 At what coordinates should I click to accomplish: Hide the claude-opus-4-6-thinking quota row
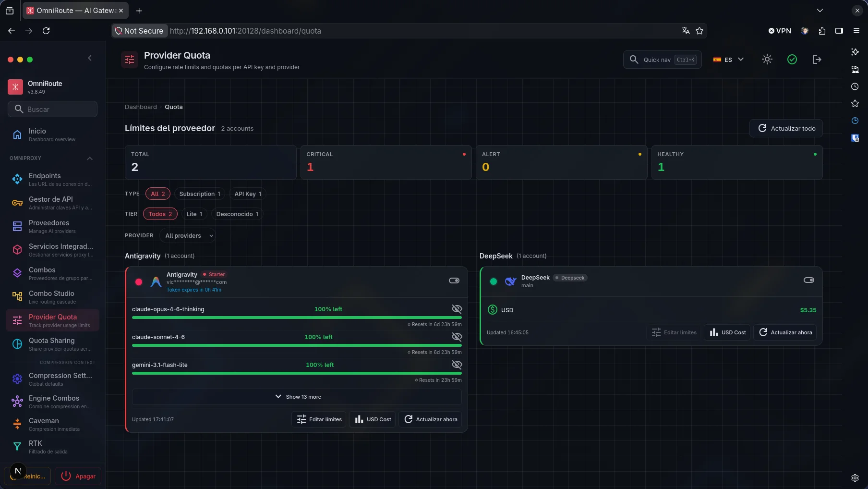[x=457, y=309]
